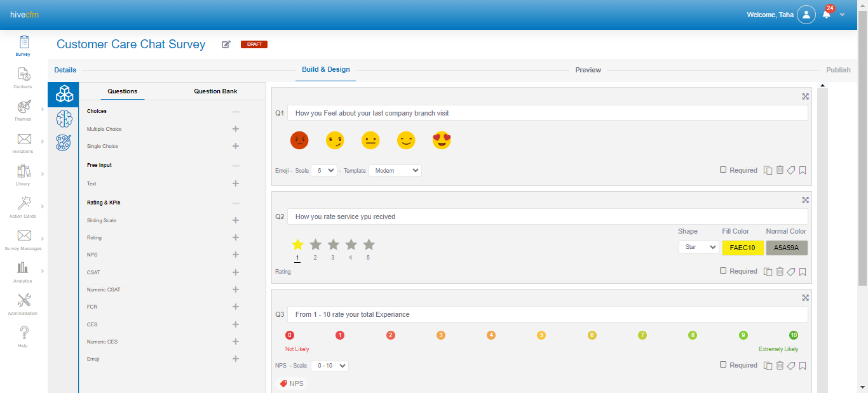Image resolution: width=868 pixels, height=393 pixels.
Task: Go to the Build & Design tab
Action: (326, 69)
